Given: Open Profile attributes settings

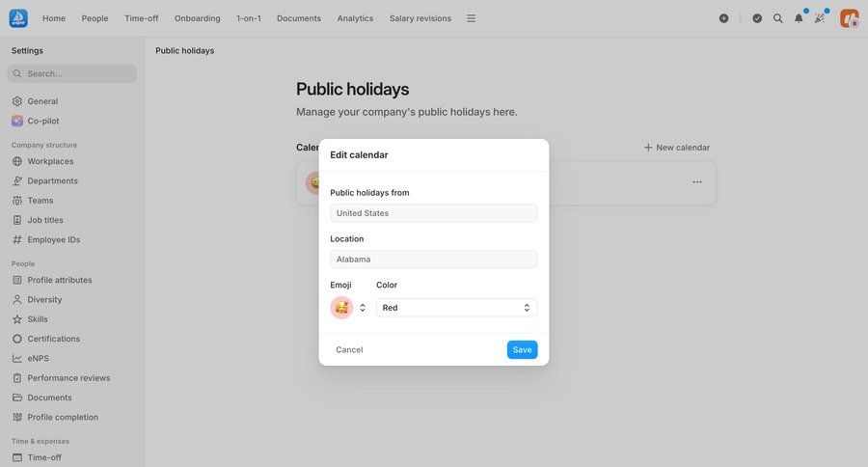Looking at the screenshot, I should 60,280.
